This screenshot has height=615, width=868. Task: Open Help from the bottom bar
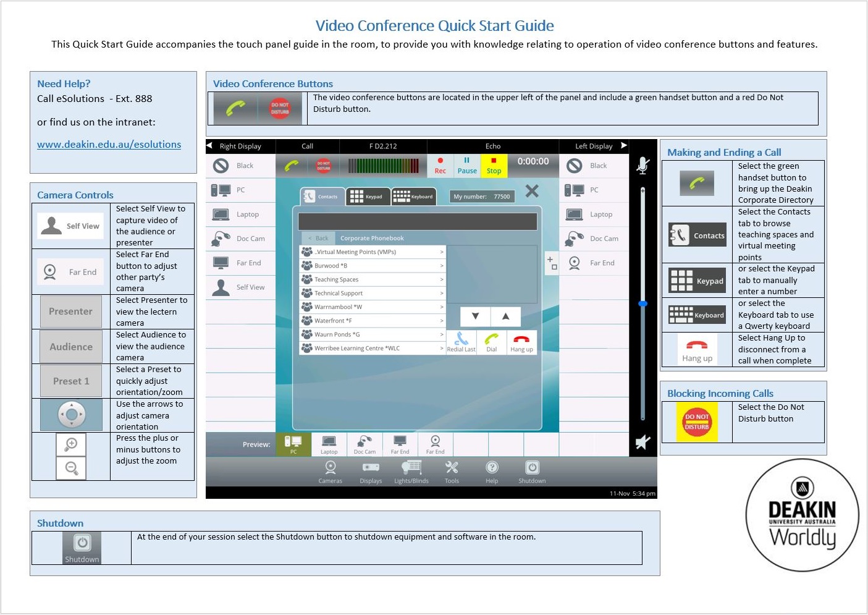pos(492,472)
